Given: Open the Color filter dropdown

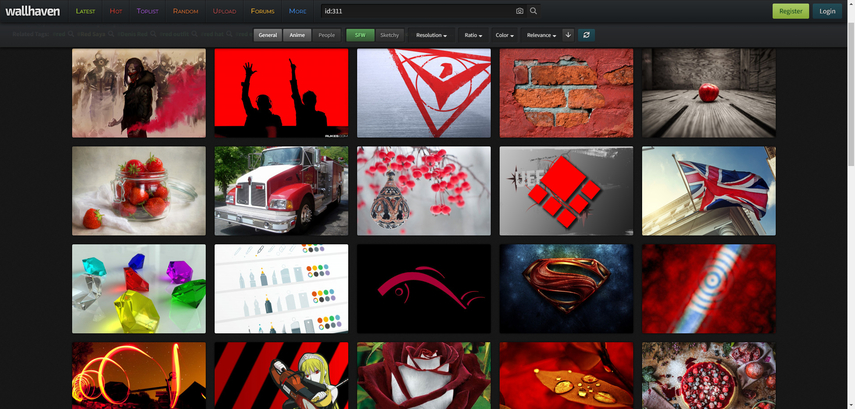Looking at the screenshot, I should pos(504,35).
